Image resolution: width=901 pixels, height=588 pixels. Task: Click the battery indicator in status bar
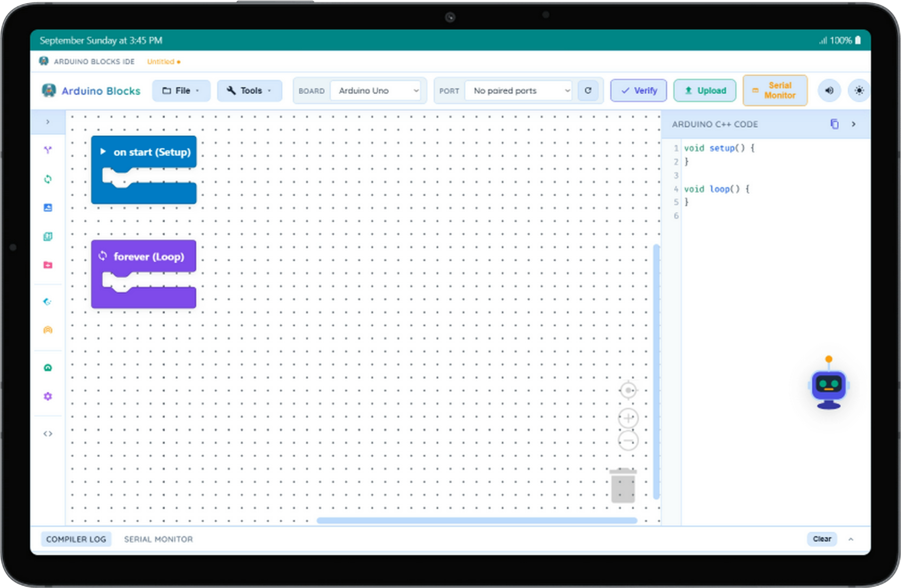[858, 40]
